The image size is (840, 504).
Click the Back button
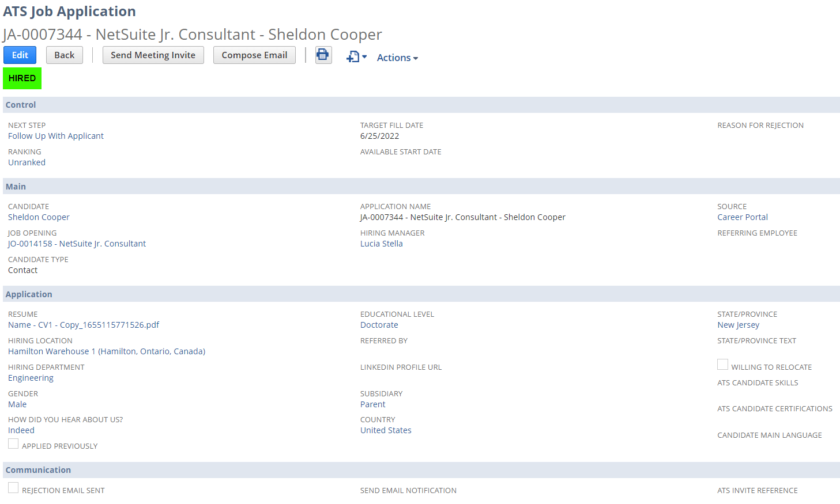click(x=65, y=55)
